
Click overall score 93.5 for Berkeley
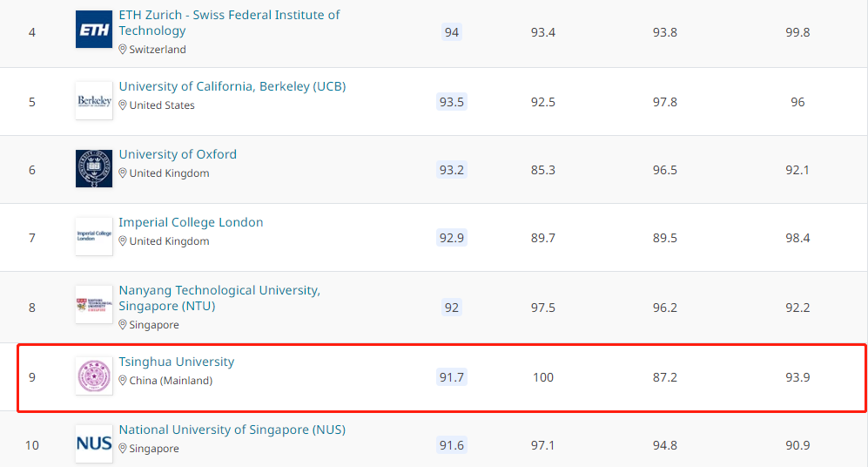452,102
